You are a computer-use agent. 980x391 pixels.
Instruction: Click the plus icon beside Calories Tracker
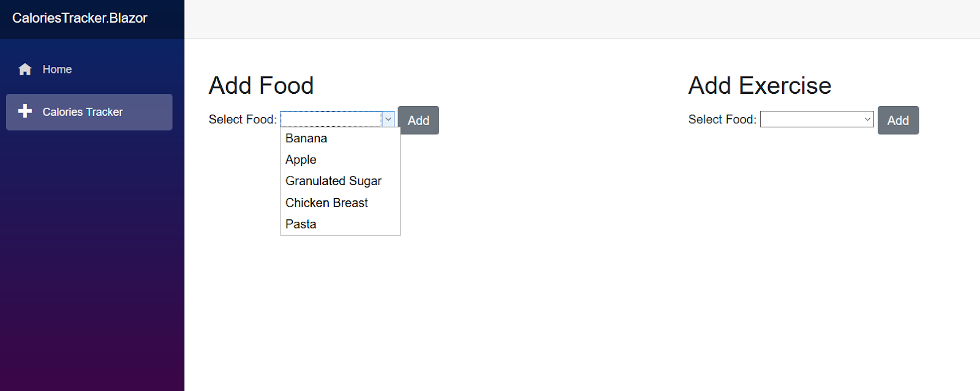(25, 111)
